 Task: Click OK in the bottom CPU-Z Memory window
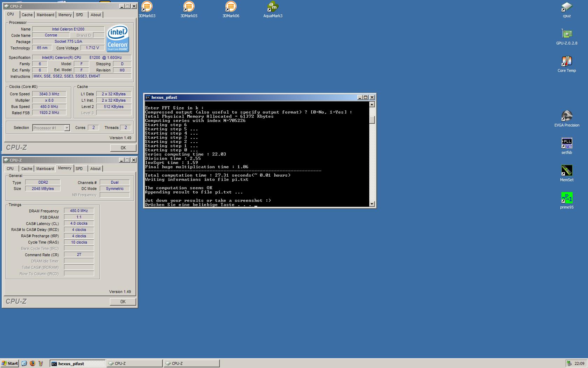(123, 302)
